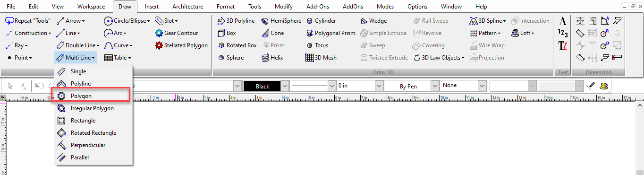
Task: Select the Stellated Polygon tool
Action: (x=181, y=45)
